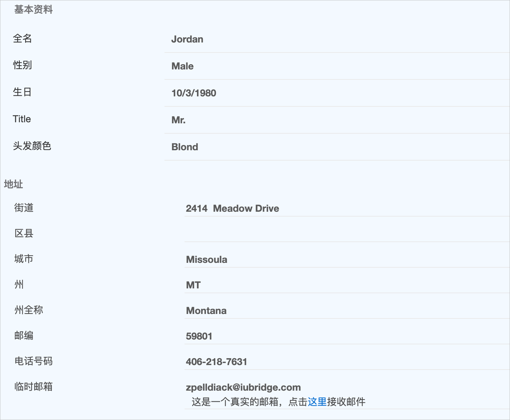The height and width of the screenshot is (420, 510).
Task: Click the email zpelldiack@iubridge.com
Action: pos(244,388)
